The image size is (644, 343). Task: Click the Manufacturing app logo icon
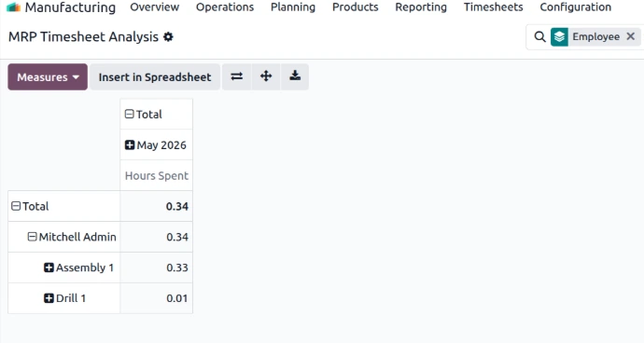(14, 7)
